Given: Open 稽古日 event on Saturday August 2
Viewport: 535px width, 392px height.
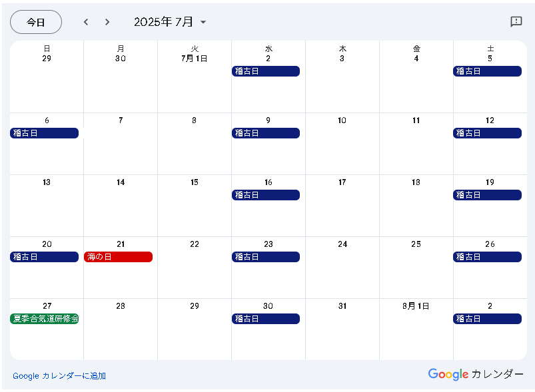Looking at the screenshot, I should click(x=487, y=319).
